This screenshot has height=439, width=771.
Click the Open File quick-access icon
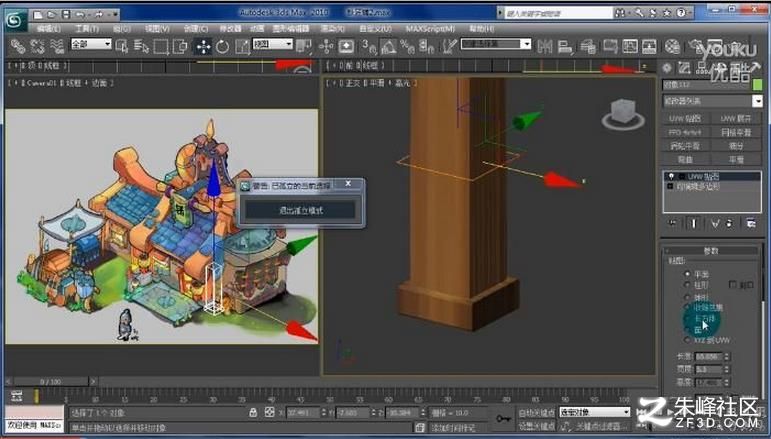(52, 14)
